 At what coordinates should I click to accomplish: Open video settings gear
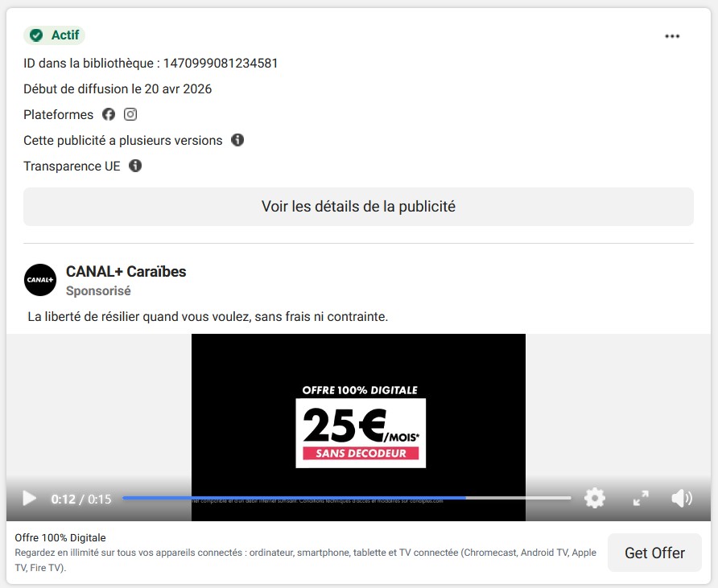point(594,499)
